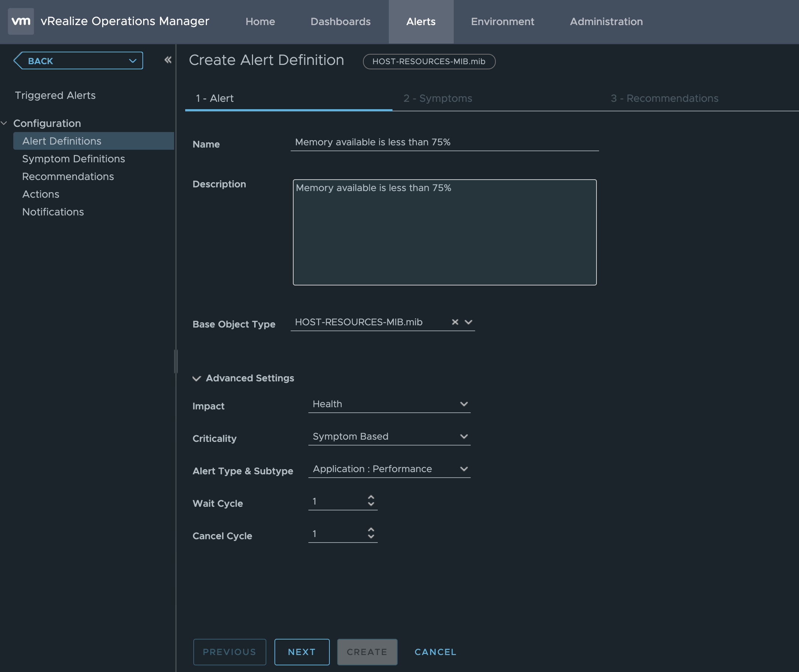Open the Criticality dropdown showing Symptom Based
This screenshot has width=799, height=672.
[x=389, y=436]
